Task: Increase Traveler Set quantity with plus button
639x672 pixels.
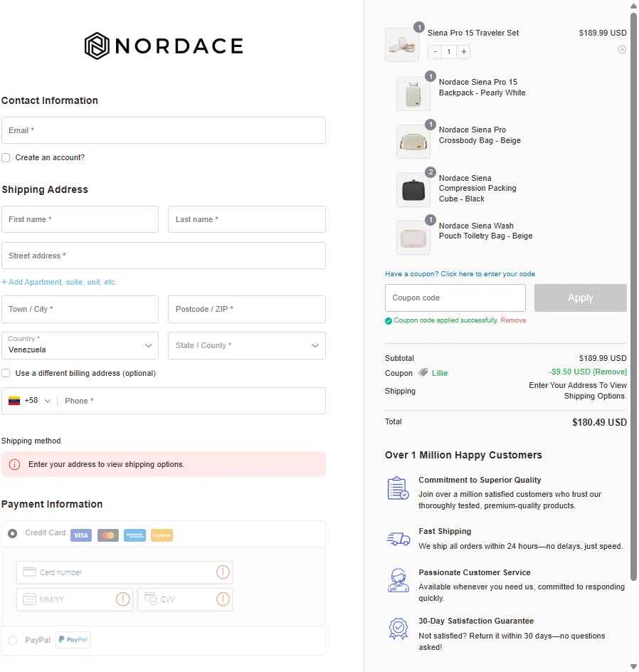Action: 463,52
